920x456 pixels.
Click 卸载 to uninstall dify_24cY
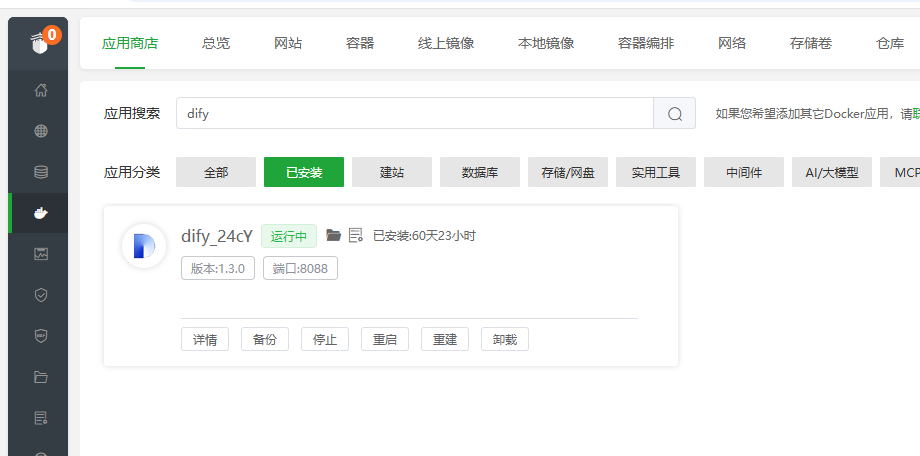(x=505, y=339)
